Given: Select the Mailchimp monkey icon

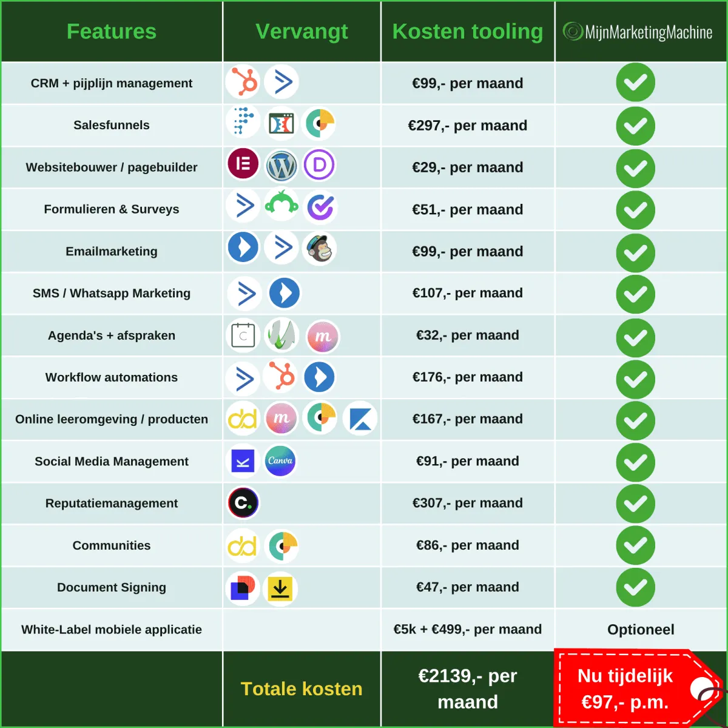Looking at the screenshot, I should pos(320,248).
